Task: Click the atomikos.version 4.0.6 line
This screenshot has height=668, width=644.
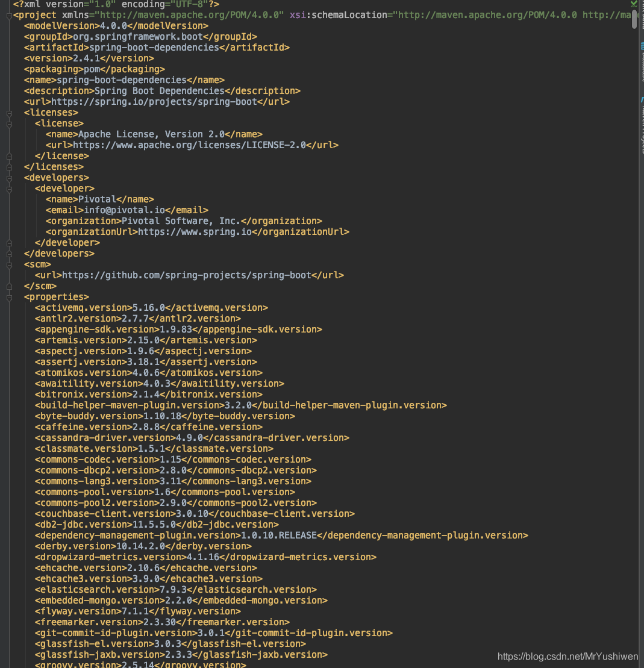Action: [x=149, y=373]
